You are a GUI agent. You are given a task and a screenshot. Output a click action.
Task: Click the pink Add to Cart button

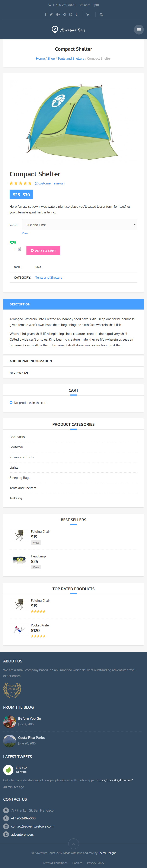point(44,250)
